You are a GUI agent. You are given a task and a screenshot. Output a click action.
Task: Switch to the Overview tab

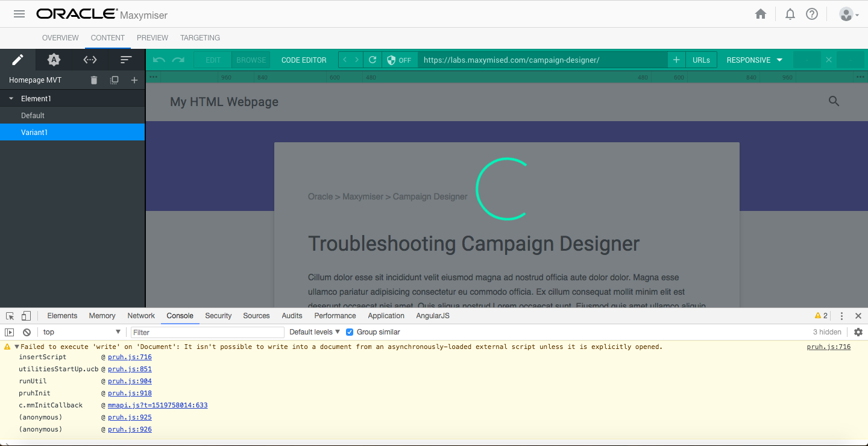(x=60, y=37)
